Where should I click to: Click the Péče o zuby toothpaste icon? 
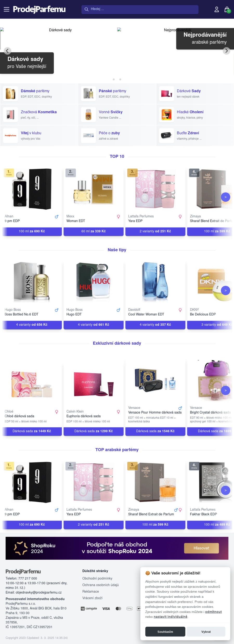click(x=88, y=136)
